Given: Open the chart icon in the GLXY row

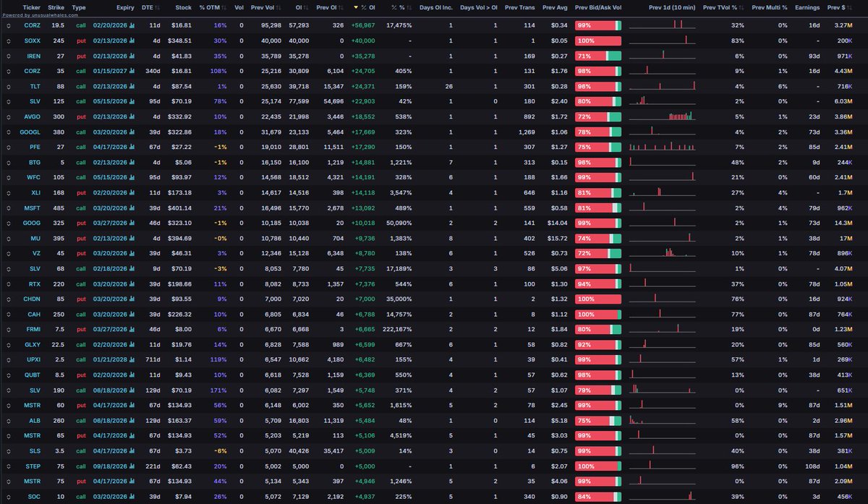Looking at the screenshot, I should [x=132, y=344].
